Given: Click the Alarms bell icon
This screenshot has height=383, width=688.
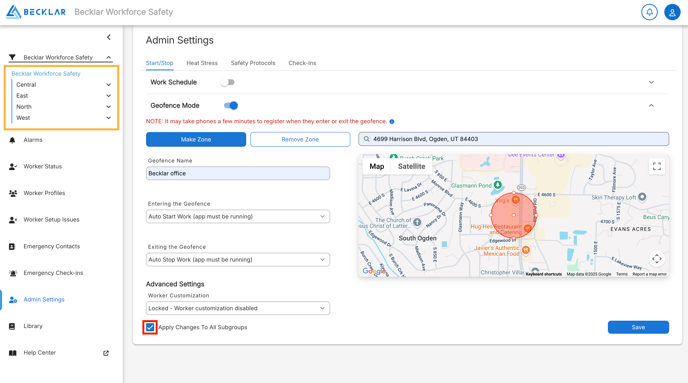Looking at the screenshot, I should pos(12,140).
